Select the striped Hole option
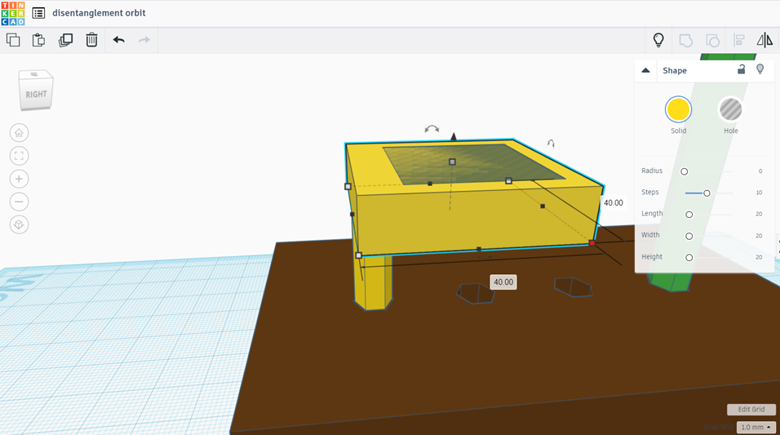The height and width of the screenshot is (435, 780). pyautogui.click(x=731, y=109)
